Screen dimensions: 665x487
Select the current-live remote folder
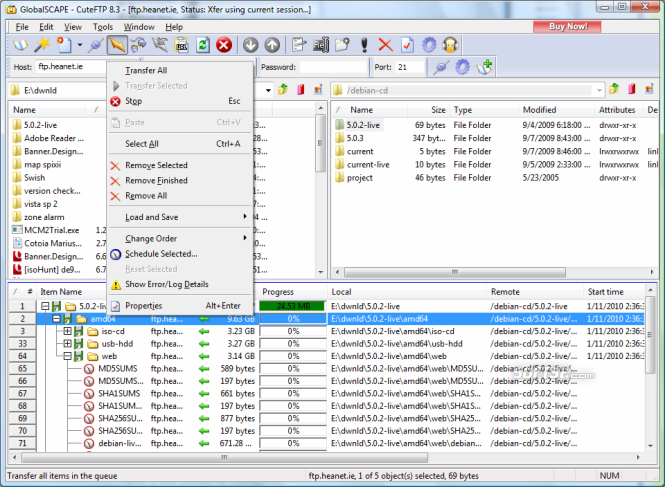coord(368,165)
